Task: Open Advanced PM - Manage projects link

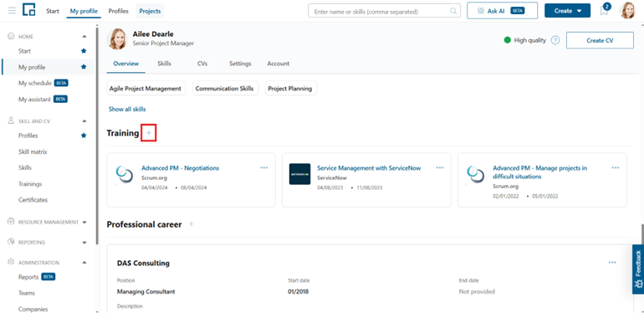Action: tap(540, 172)
